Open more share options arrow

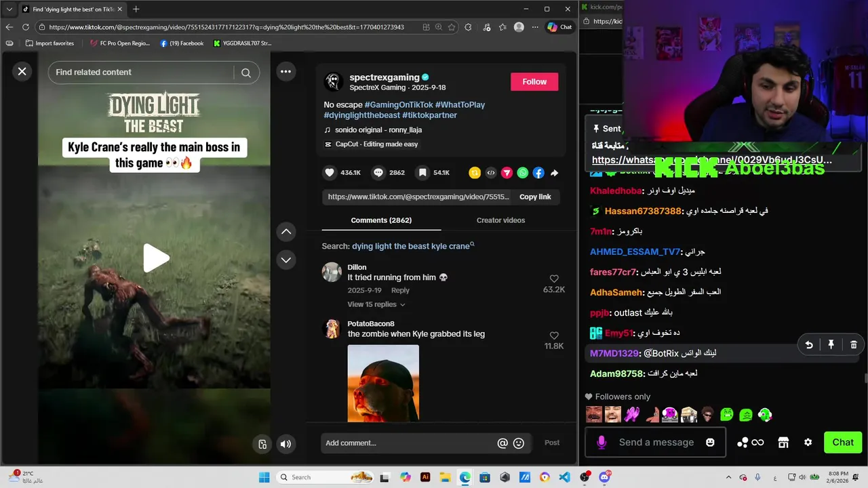(554, 173)
